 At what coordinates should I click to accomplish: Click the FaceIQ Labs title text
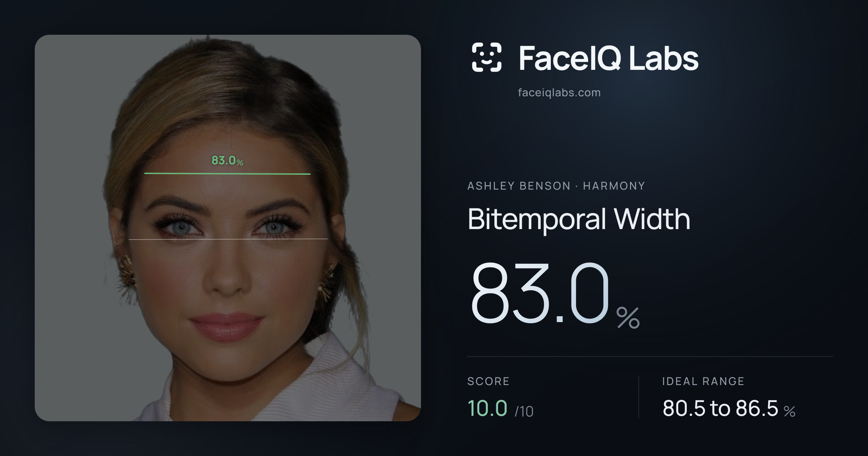pyautogui.click(x=608, y=58)
